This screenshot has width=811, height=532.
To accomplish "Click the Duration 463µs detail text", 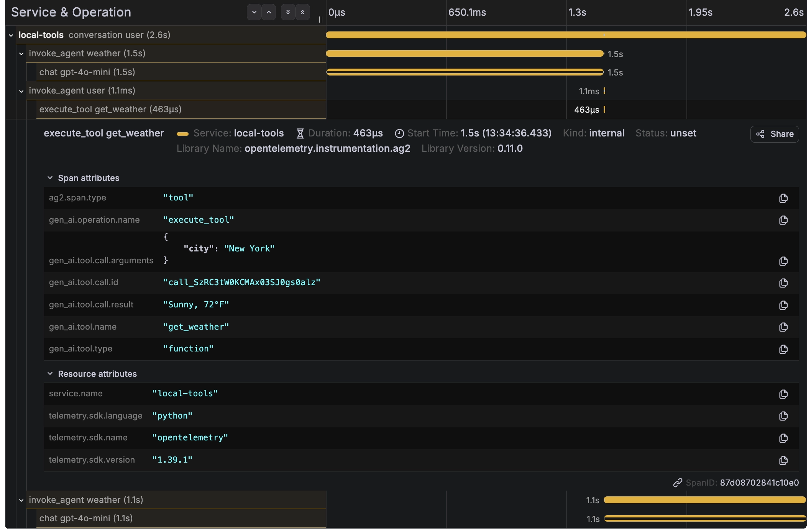I will (x=345, y=133).
